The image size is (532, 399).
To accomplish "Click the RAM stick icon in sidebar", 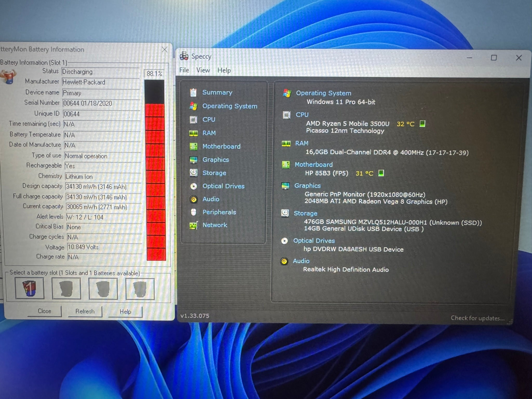I will [x=193, y=133].
